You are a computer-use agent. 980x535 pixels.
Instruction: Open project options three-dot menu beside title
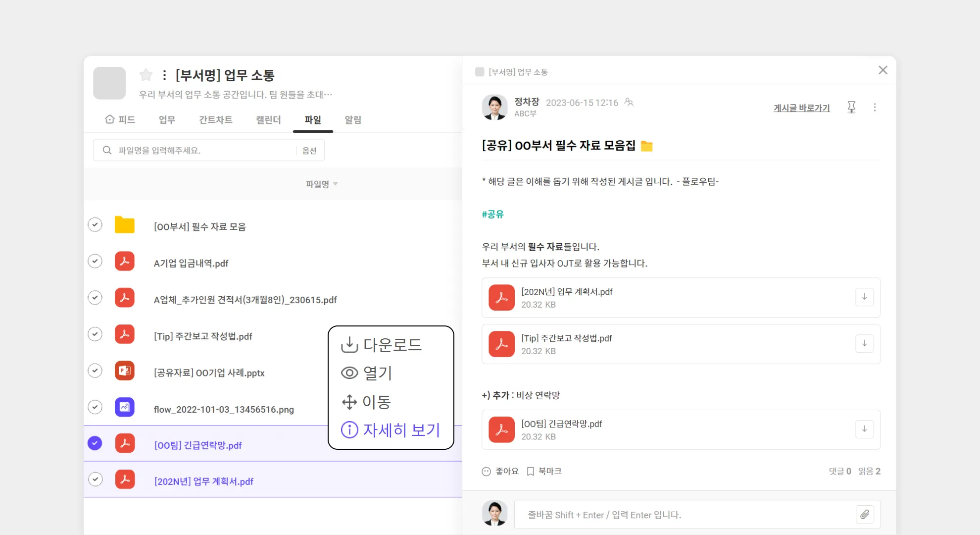point(164,75)
